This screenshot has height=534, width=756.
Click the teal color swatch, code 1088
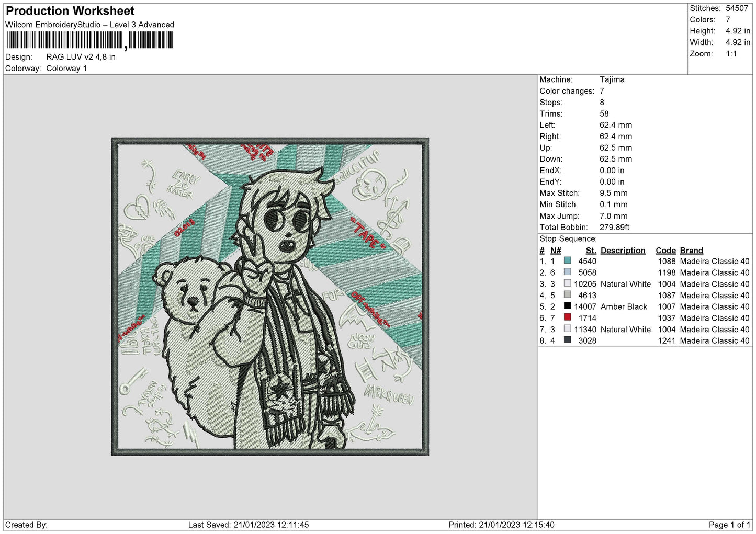[567, 260]
